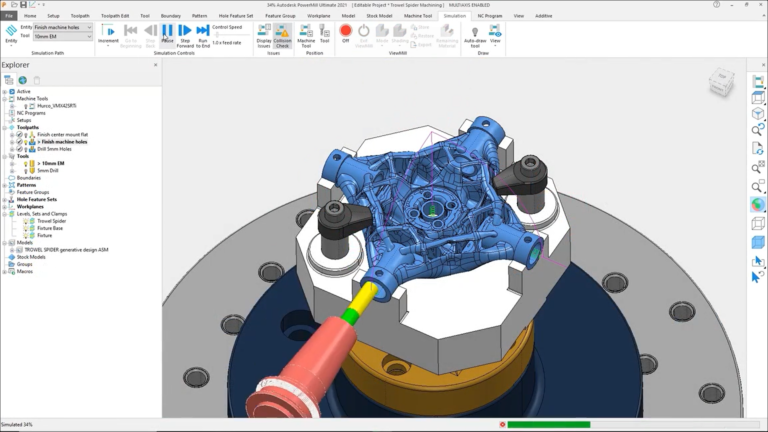Open the File menu
The image size is (768, 432).
click(x=9, y=16)
